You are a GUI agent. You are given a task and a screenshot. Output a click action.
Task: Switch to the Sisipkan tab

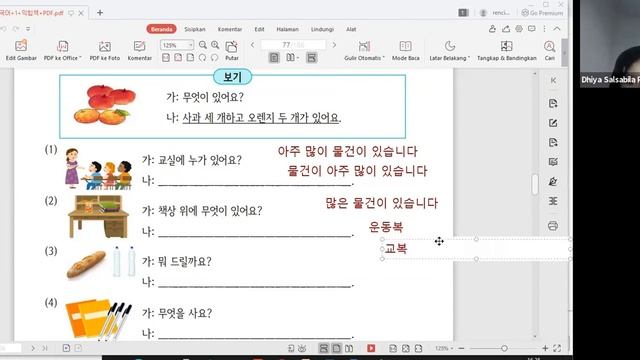tap(195, 29)
